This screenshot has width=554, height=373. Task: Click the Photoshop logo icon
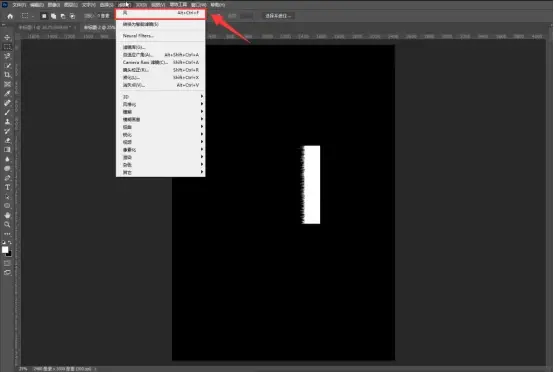tap(5, 5)
